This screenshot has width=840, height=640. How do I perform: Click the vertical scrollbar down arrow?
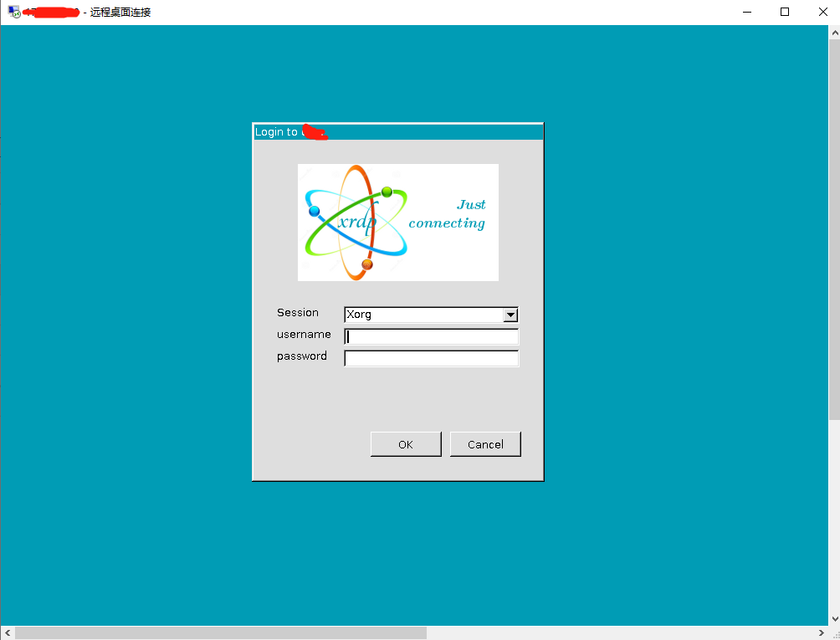point(835,619)
